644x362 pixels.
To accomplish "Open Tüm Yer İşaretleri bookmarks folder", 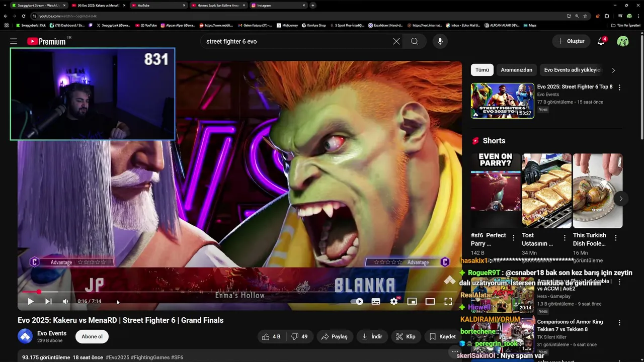I will [x=626, y=25].
